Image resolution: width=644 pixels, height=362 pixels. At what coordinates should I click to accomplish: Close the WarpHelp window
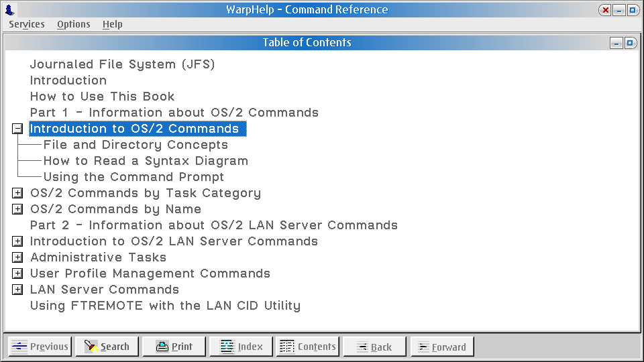[604, 10]
